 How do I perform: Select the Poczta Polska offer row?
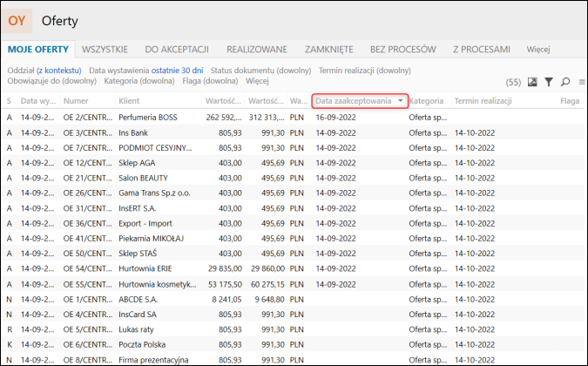point(293,344)
